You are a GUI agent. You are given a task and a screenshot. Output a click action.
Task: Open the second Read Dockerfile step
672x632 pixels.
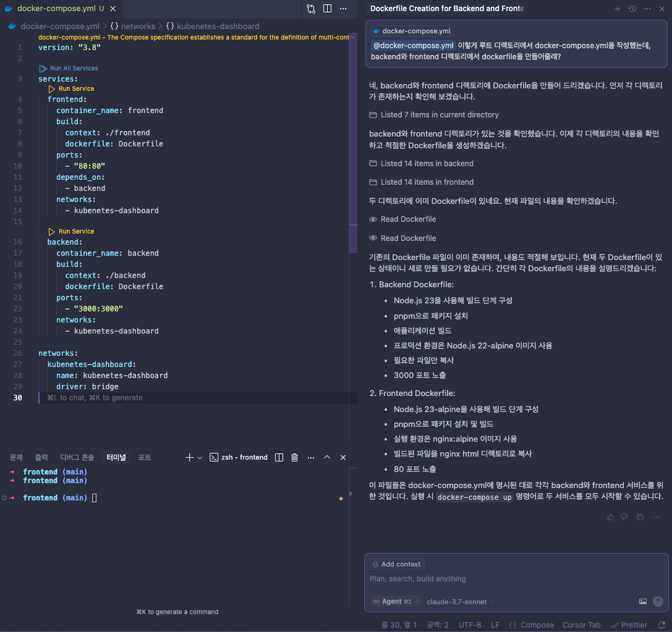click(403, 238)
